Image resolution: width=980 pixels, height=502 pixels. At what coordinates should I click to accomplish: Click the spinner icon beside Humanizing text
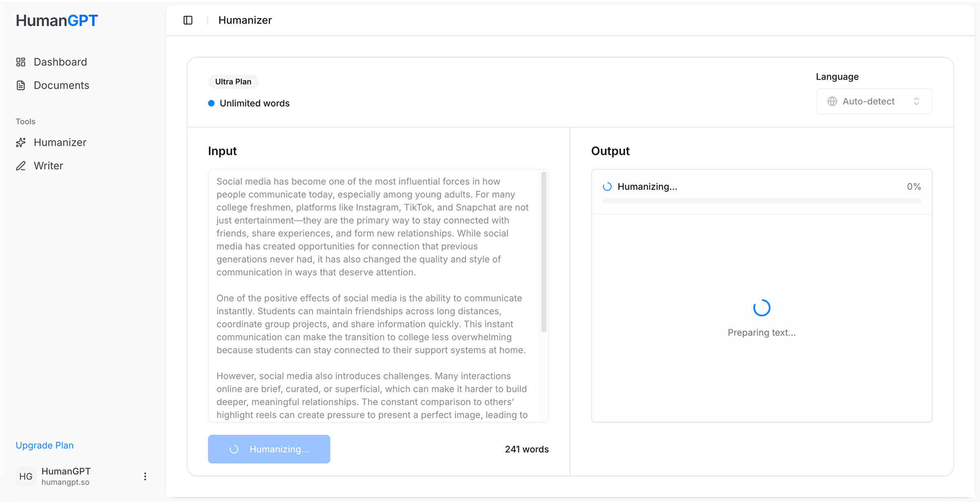coord(607,187)
